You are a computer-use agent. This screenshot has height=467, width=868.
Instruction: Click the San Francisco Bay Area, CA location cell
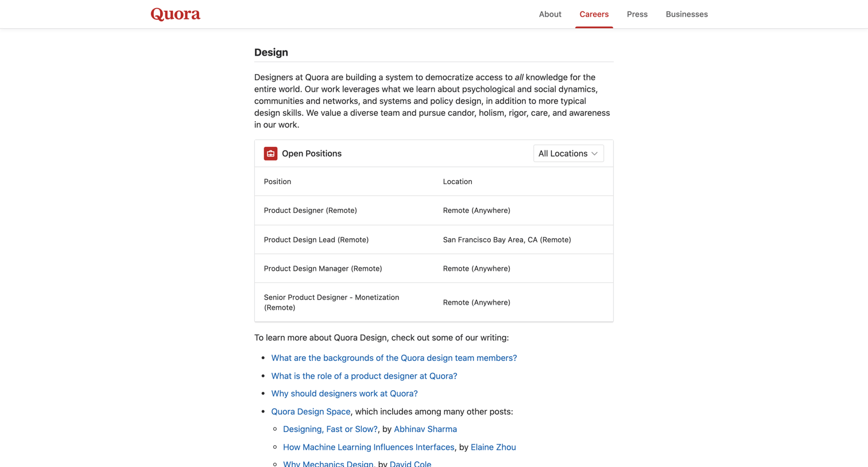click(x=507, y=240)
